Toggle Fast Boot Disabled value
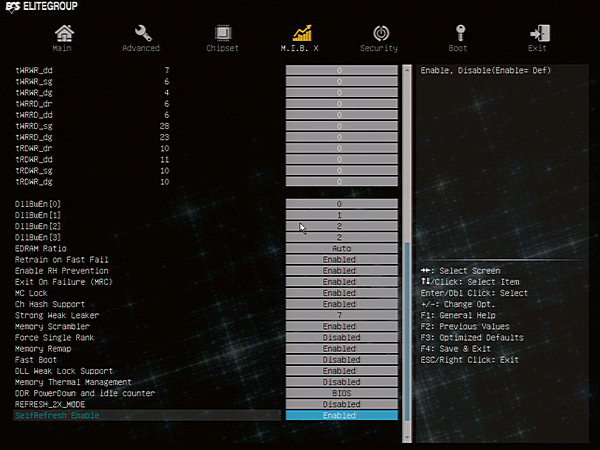The image size is (600, 450). point(342,359)
